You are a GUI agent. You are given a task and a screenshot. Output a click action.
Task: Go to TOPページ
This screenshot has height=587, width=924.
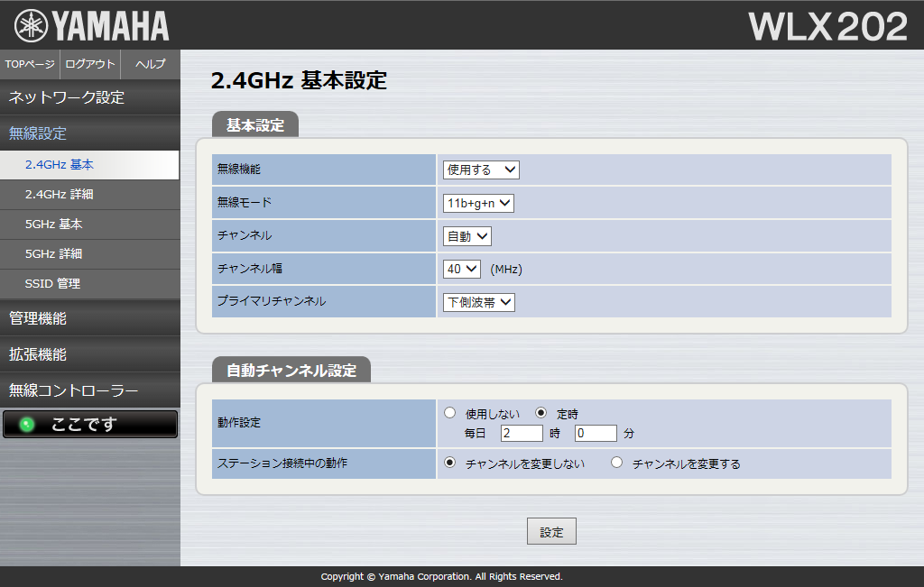[30, 64]
